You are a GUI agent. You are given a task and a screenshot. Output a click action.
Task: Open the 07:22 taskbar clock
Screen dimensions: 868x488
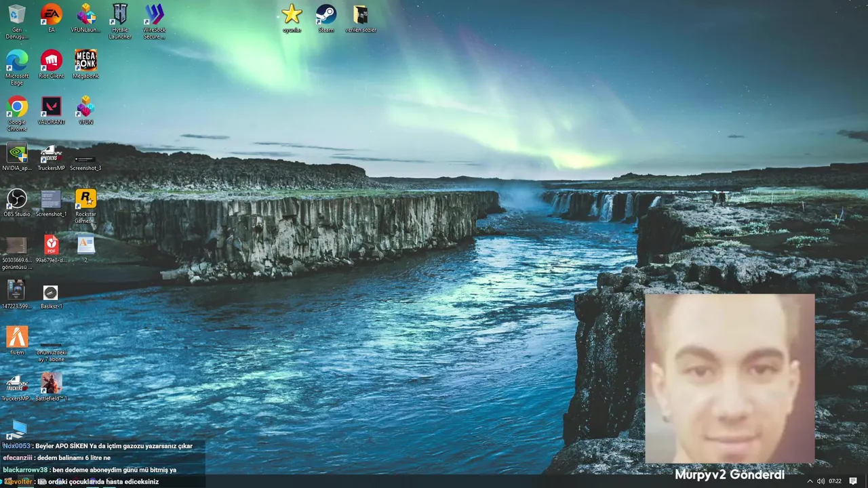click(x=835, y=481)
